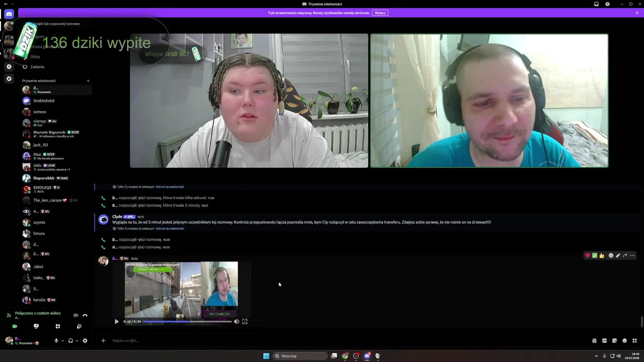Click first Odrzuć tę wiadomość link
644x362 pixels.
pyautogui.click(x=170, y=187)
